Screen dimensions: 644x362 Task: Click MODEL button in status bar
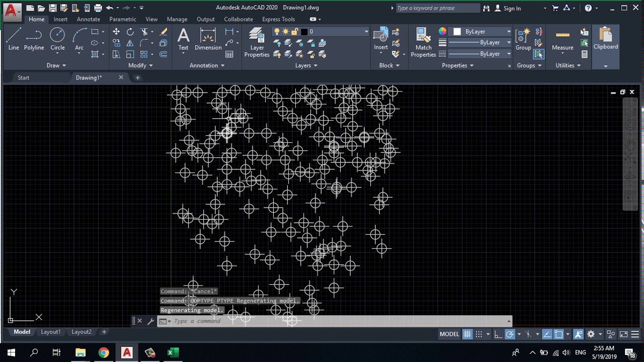click(x=449, y=334)
